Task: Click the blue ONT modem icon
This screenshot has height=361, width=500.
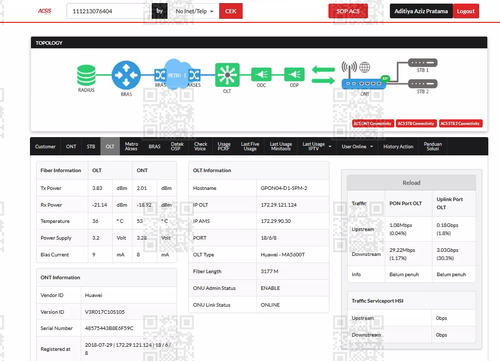Action: tap(364, 84)
